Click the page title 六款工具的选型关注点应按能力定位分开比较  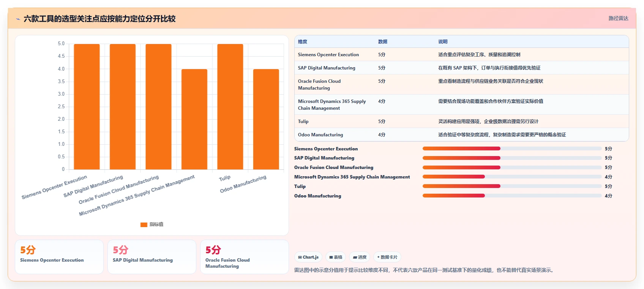[x=99, y=19]
